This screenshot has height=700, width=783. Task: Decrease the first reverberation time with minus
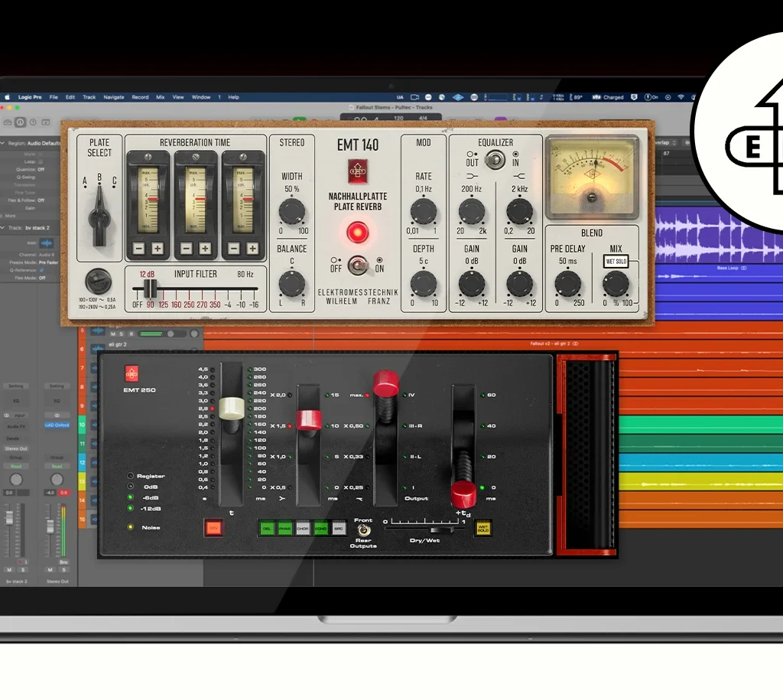pyautogui.click(x=139, y=249)
